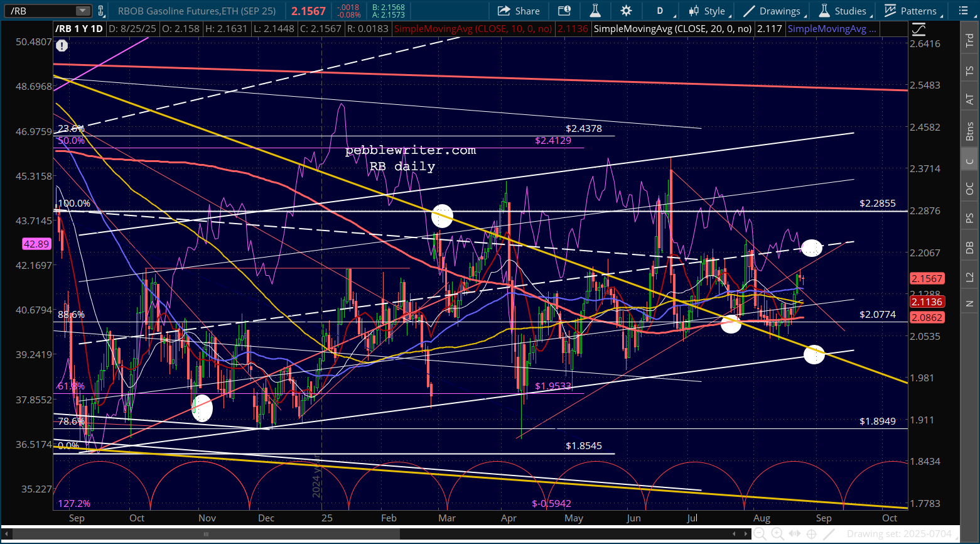Click the 127.2% Fibonacci label
The image size is (980, 544).
[x=74, y=503]
